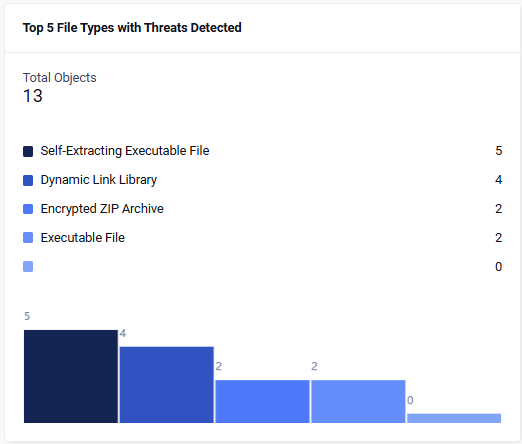The width and height of the screenshot is (522, 444).
Task: Select the Encrypted ZIP Archive label
Action: pyautogui.click(x=102, y=209)
